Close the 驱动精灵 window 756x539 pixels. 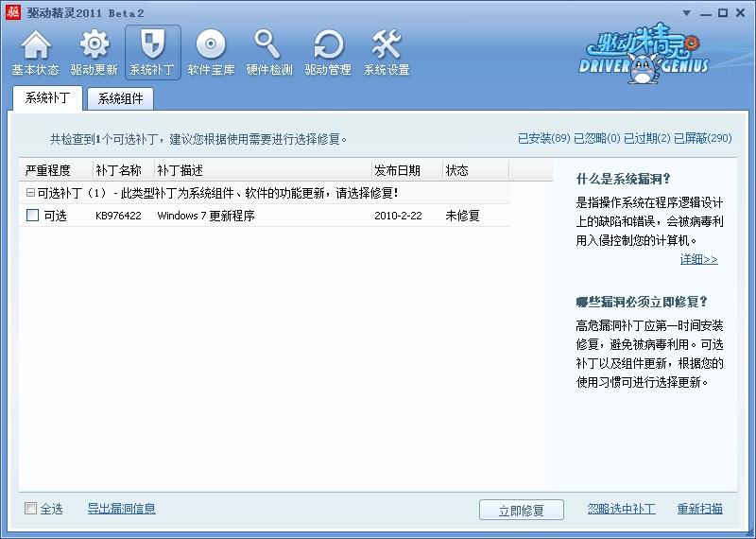pos(741,13)
